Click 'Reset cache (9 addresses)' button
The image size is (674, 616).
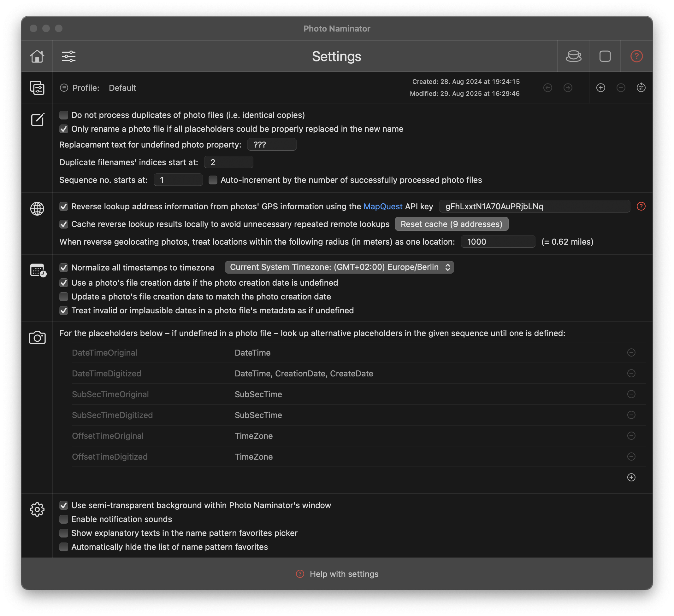point(451,224)
